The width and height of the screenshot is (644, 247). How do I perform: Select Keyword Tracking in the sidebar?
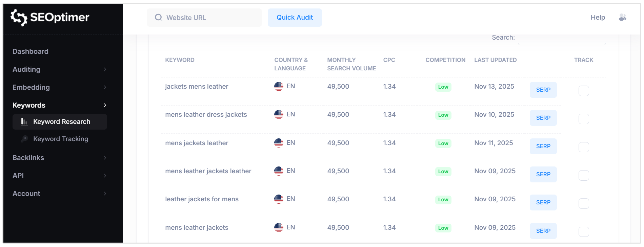click(x=60, y=139)
